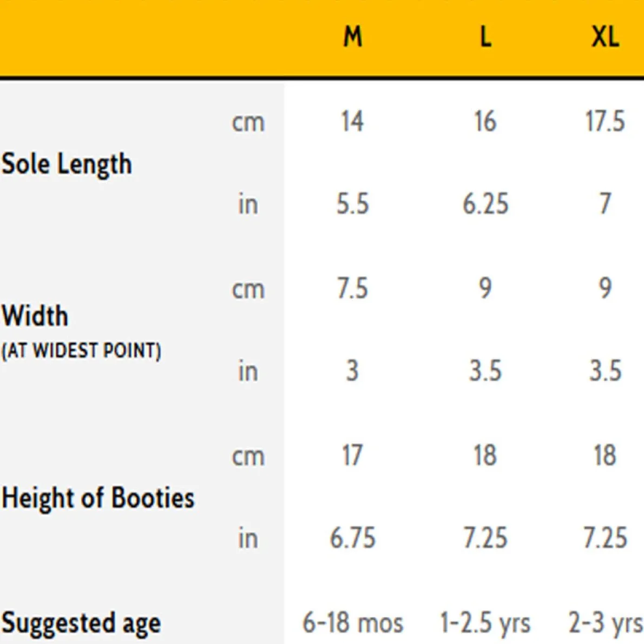Click the 6.25 in sole length value

coord(485,204)
